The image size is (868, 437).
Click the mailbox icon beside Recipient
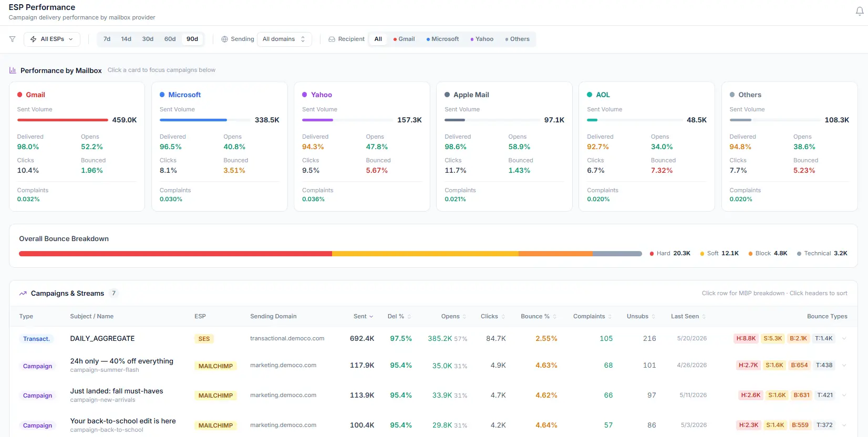pyautogui.click(x=332, y=39)
